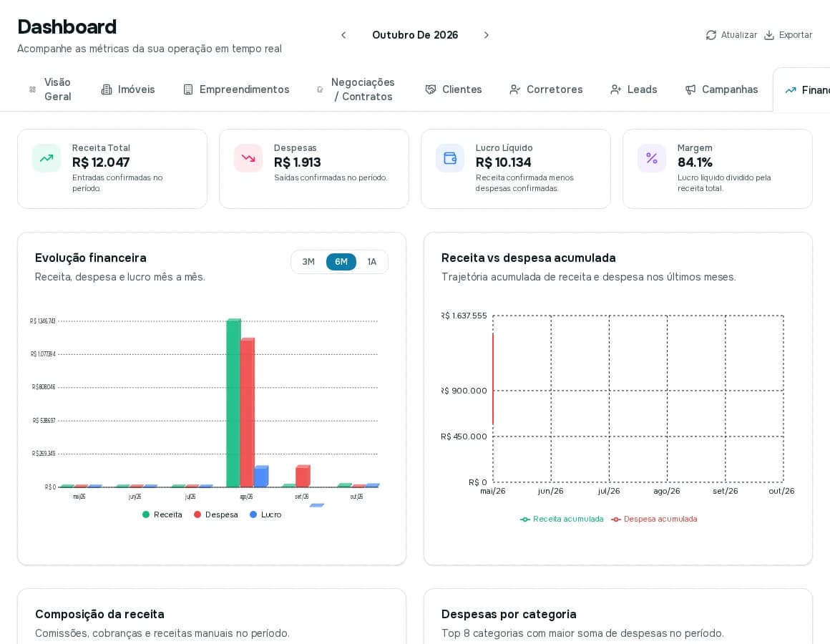Click the red ago/26 Despesa bar
This screenshot has width=830, height=644.
pyautogui.click(x=247, y=412)
